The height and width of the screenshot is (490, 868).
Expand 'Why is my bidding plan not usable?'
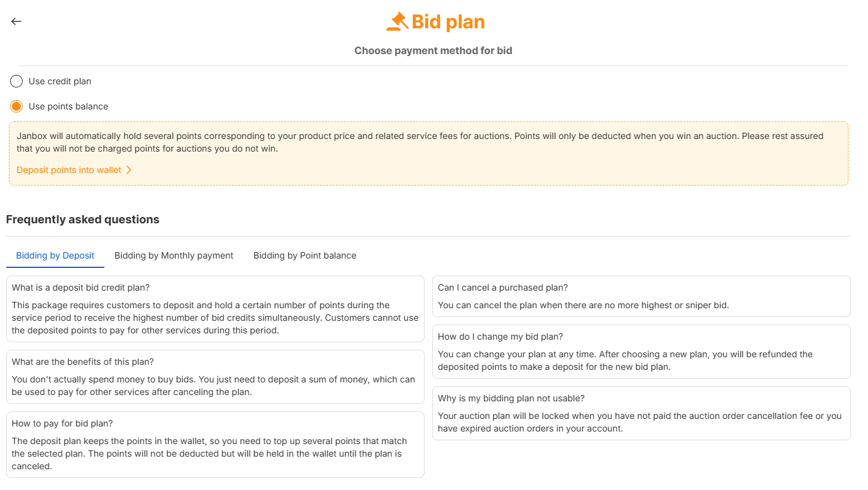(511, 398)
